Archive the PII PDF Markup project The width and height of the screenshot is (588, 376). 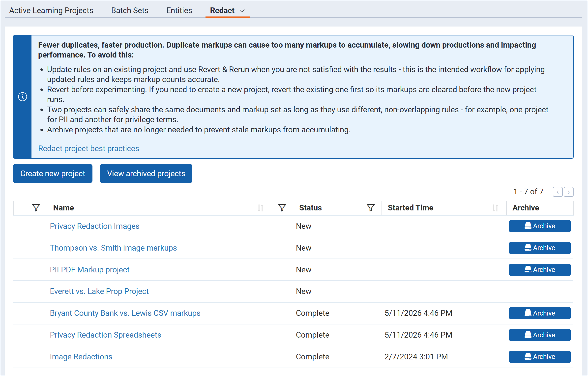(x=540, y=270)
